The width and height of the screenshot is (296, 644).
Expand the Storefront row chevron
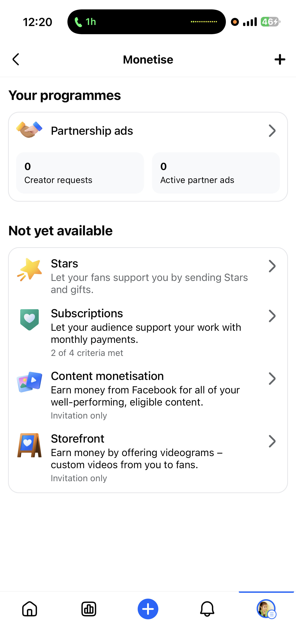point(272,441)
